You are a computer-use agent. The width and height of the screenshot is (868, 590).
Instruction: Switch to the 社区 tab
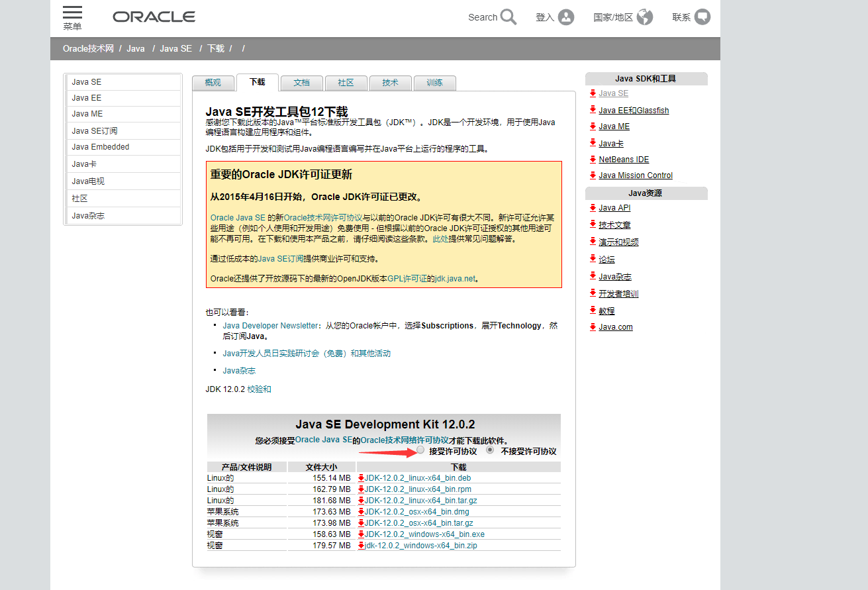pyautogui.click(x=346, y=83)
